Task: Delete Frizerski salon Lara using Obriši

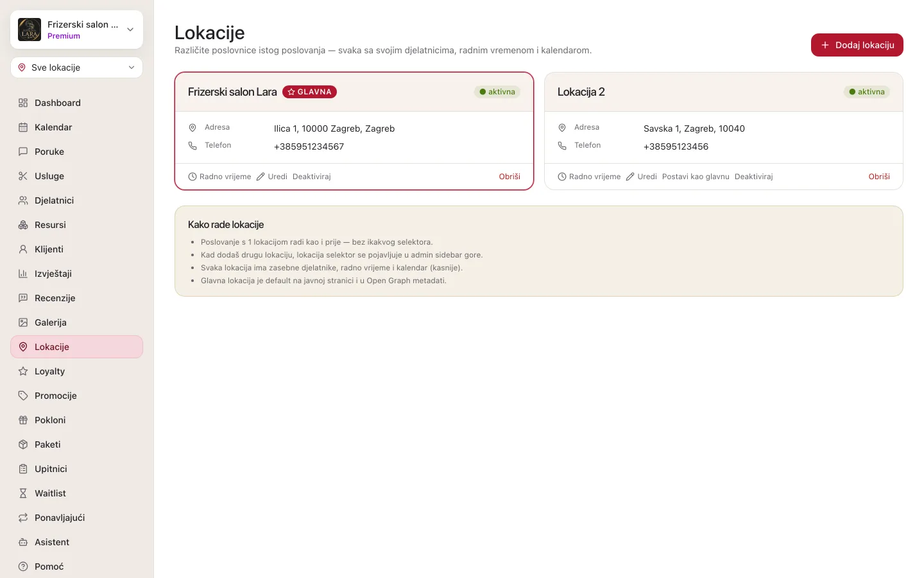Action: (x=509, y=177)
